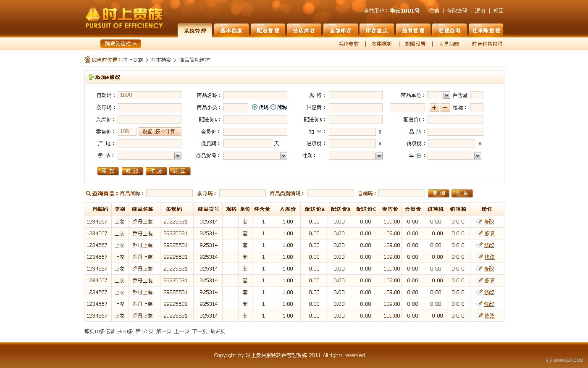Open 系统参数 submenu item
588x368 pixels.
point(349,44)
